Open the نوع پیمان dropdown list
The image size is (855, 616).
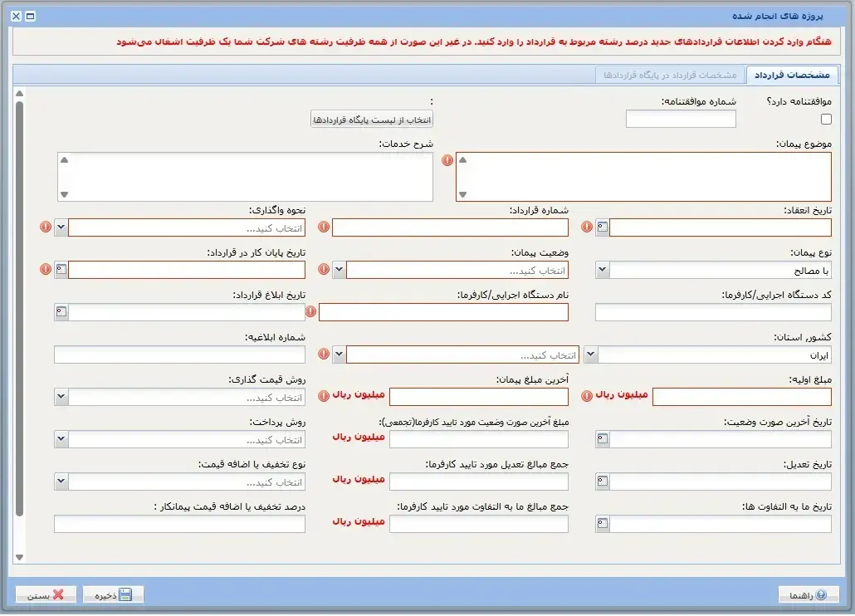tap(603, 270)
